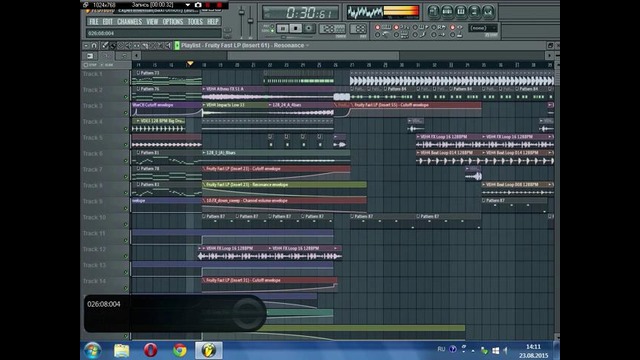Click the green play indicator beside Playlist title
This screenshot has width=640, height=360.
(177, 45)
